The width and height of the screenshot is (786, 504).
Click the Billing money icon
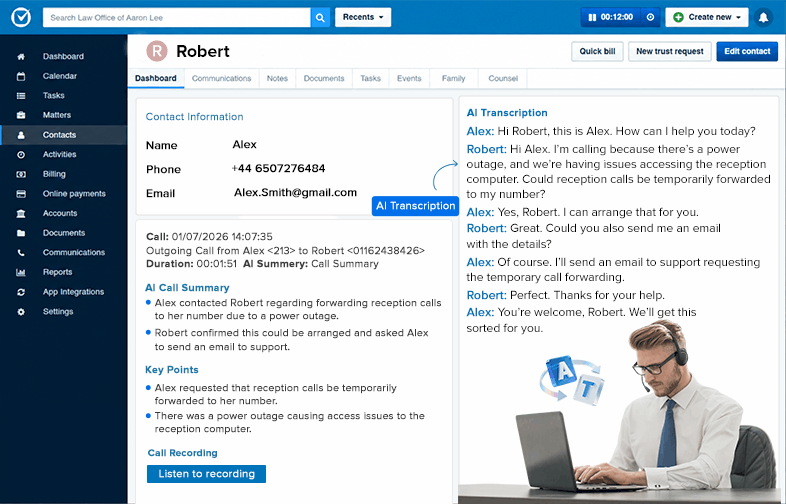pyautogui.click(x=21, y=174)
